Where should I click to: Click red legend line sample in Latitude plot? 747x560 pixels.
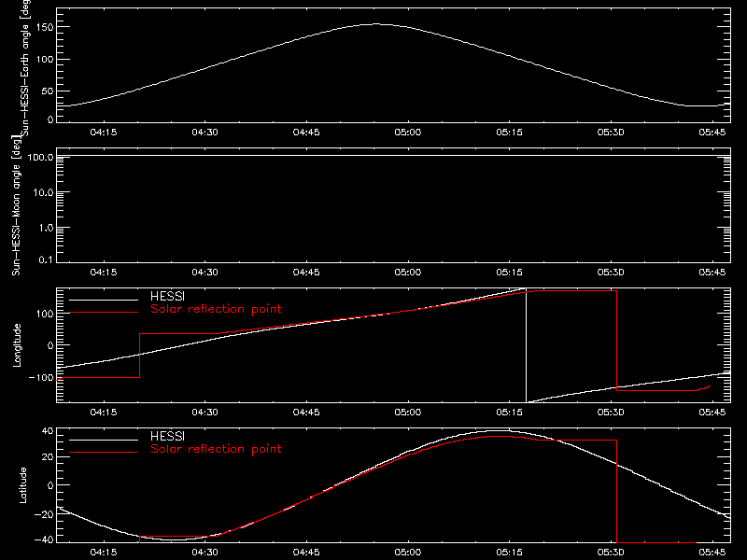104,452
